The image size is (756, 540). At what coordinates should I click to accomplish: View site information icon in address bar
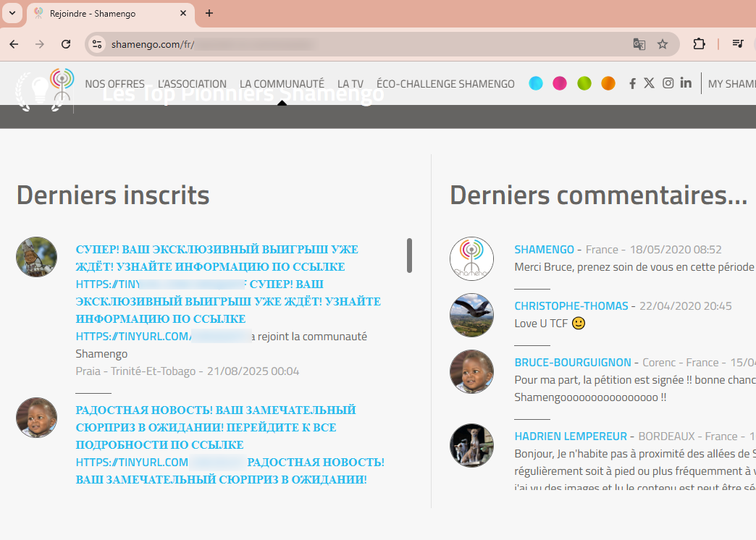point(97,44)
